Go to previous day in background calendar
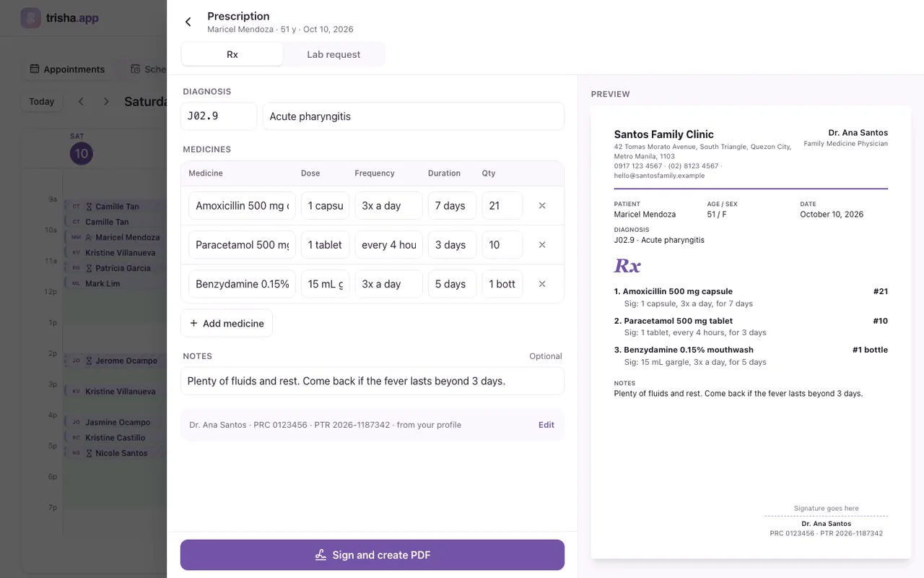The image size is (924, 578). (81, 101)
